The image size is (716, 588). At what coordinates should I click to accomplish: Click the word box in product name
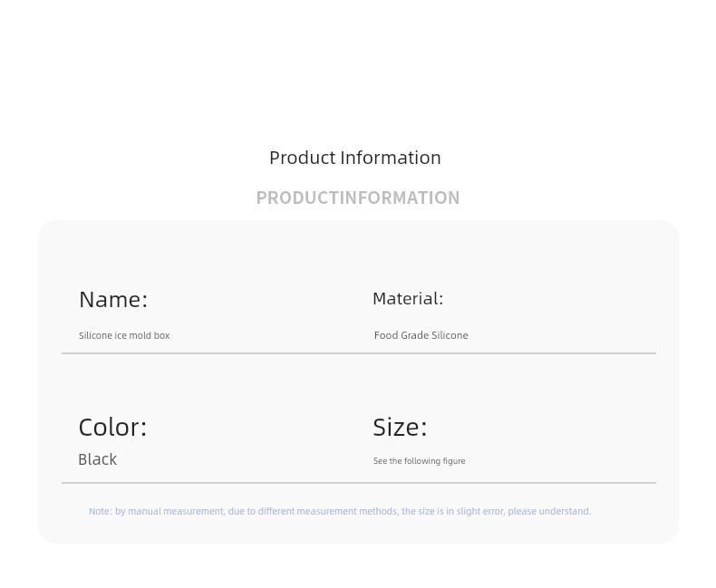pyautogui.click(x=161, y=335)
